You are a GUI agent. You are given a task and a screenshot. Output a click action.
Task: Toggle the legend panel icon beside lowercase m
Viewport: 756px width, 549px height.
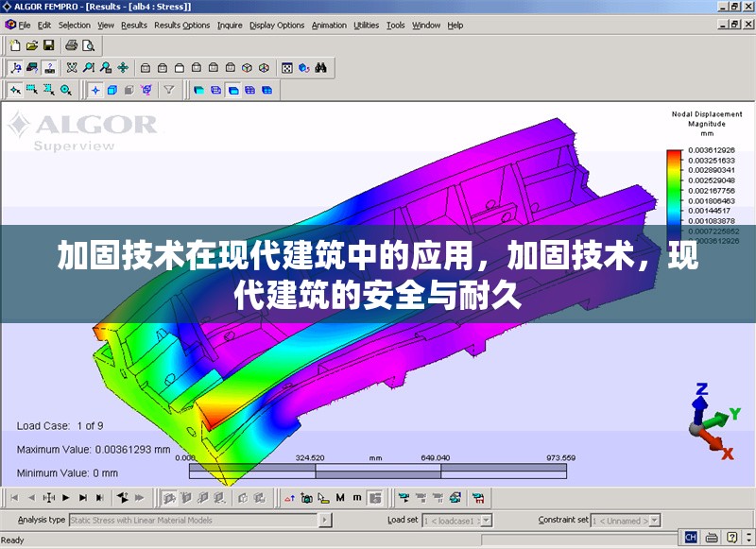point(374,498)
